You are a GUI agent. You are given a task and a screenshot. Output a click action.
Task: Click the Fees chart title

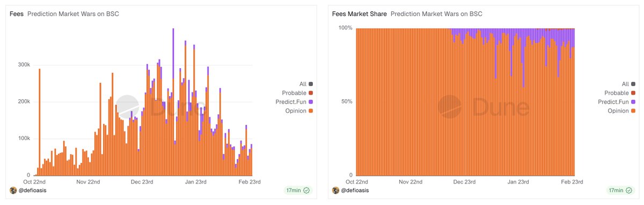coord(16,14)
